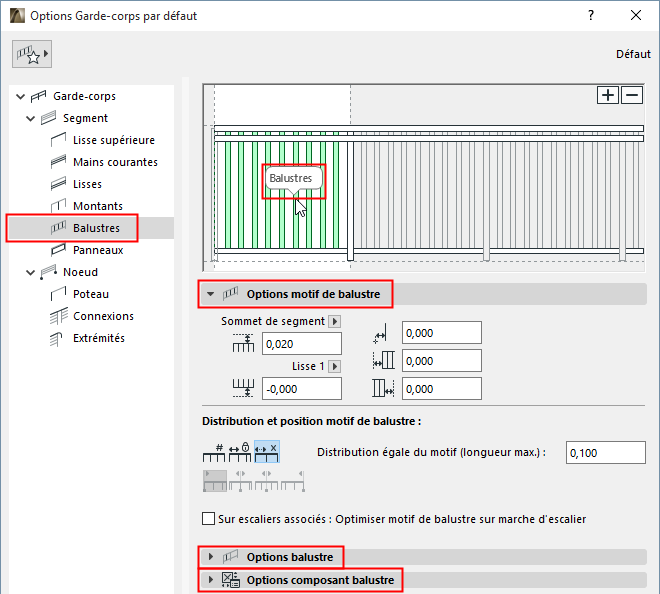Click the Mains courantes icon
The width and height of the screenshot is (660, 594).
coord(58,162)
